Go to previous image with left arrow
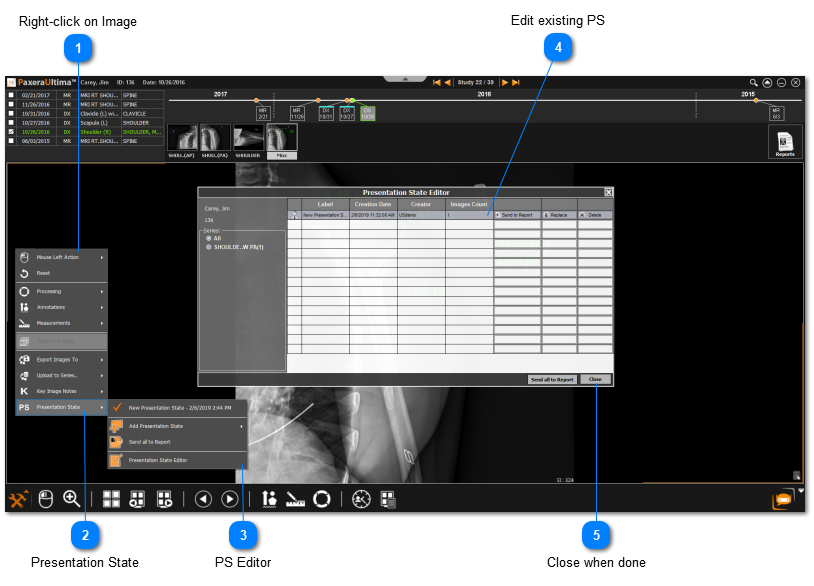 (x=203, y=498)
